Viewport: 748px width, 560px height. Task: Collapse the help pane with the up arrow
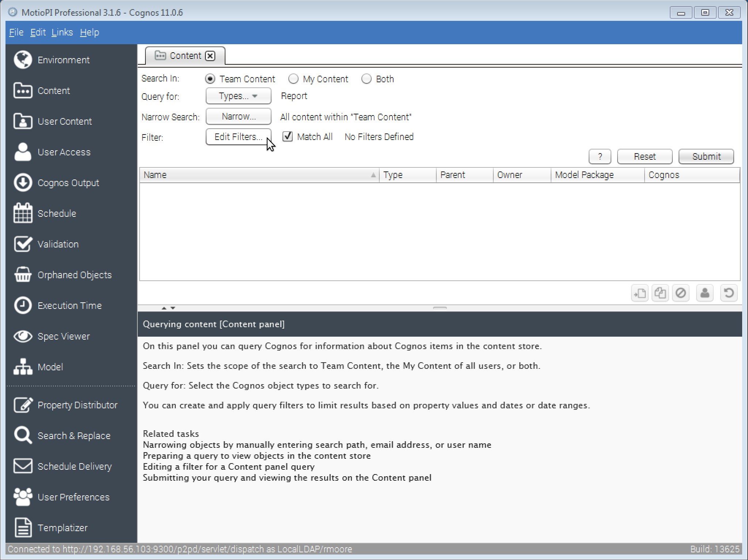pos(164,308)
